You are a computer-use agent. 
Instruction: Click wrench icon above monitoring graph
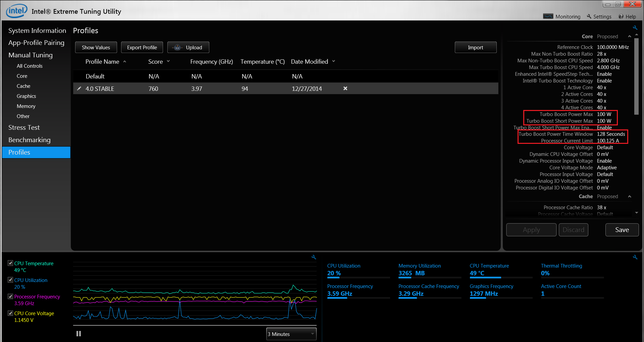point(314,257)
